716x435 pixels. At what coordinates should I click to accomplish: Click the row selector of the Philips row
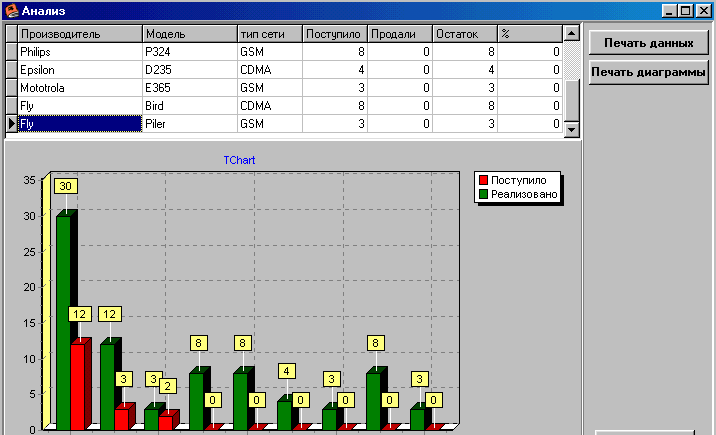coord(11,52)
